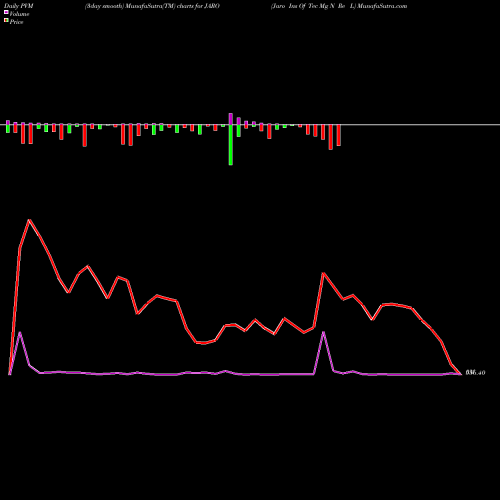Click the MunafaSutra.com company name text at top right
Screen dimensions: 500x500
tap(339, 6)
